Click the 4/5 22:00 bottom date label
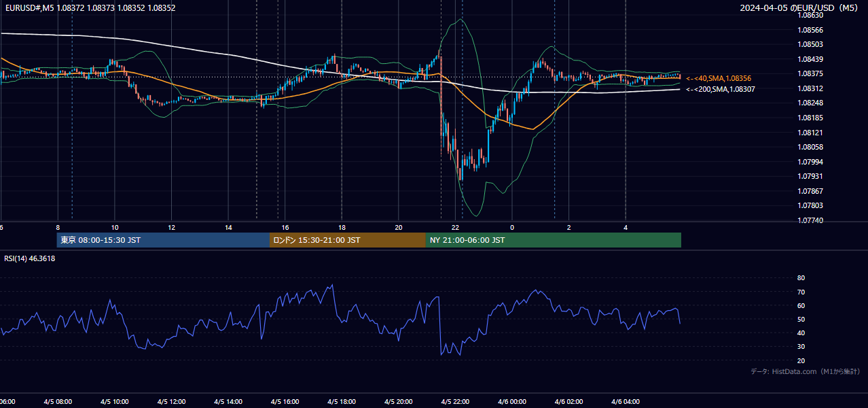Image resolution: width=868 pixels, height=408 pixels. coord(456,402)
